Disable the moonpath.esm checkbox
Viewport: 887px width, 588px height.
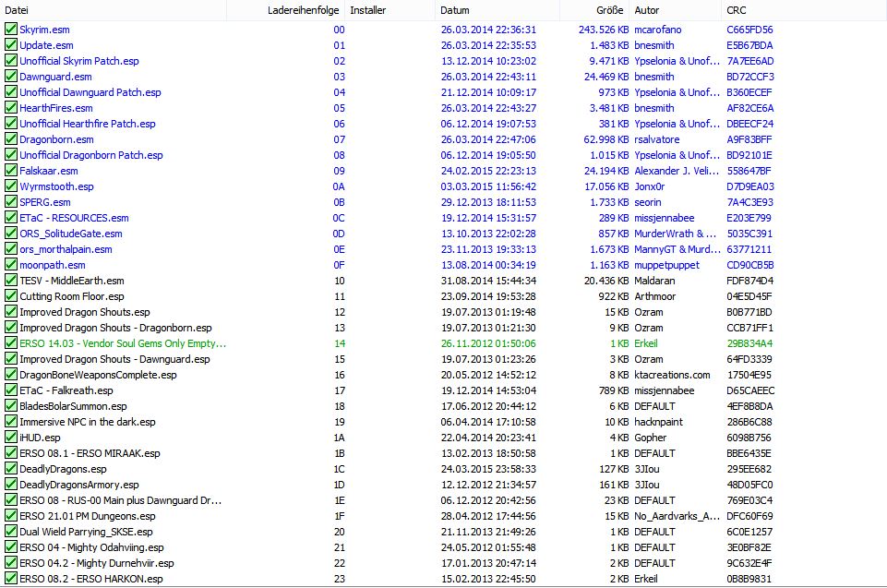pos(11,265)
